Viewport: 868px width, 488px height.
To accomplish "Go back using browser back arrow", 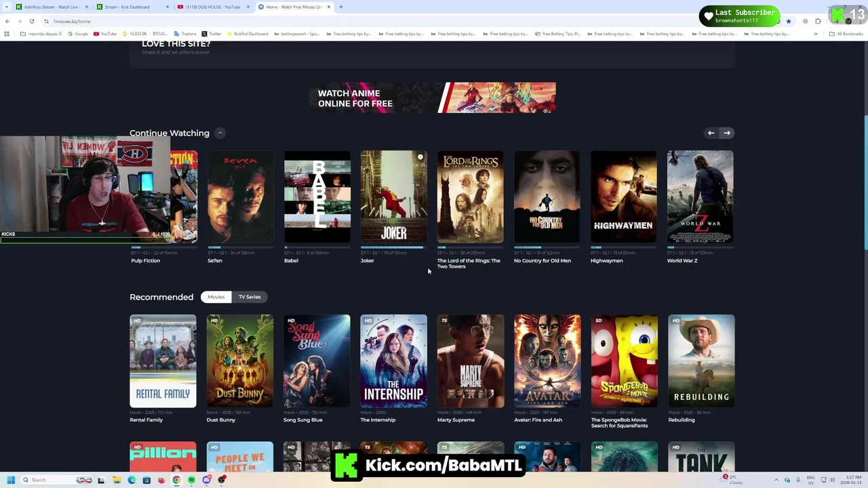I will 7,21.
